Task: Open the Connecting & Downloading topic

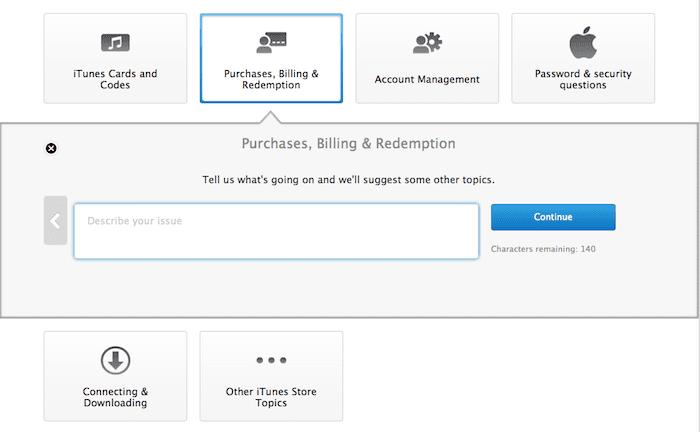Action: (115, 376)
